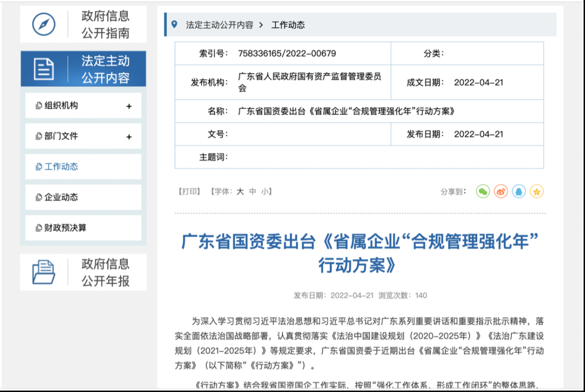Select 法定主动公开内容 section header
585x392 pixels.
click(x=83, y=69)
